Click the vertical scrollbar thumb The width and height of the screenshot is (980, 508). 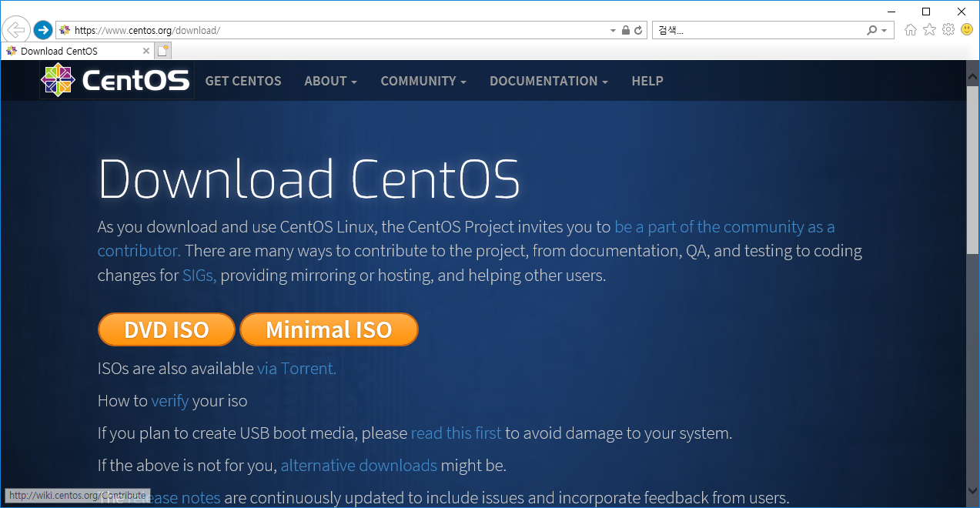tap(972, 170)
